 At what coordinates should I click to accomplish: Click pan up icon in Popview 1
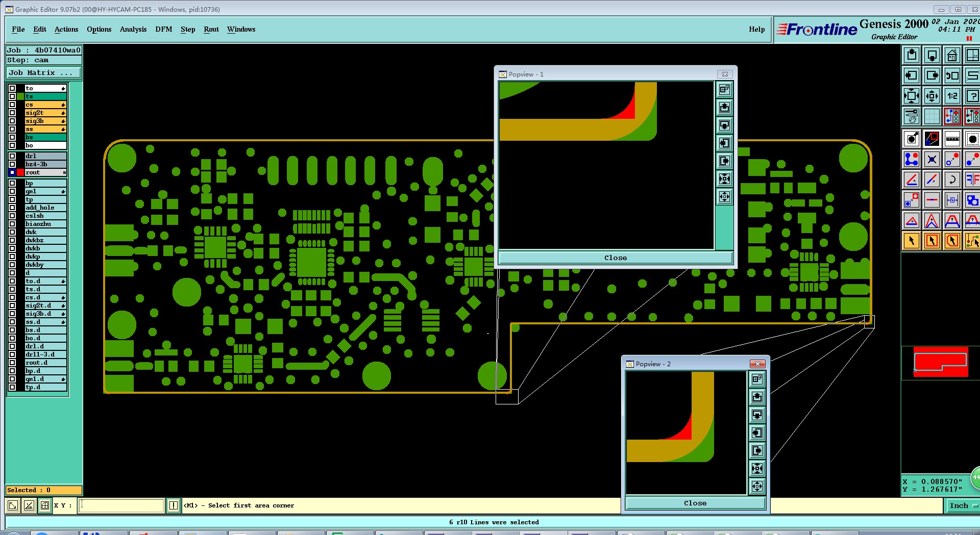724,108
